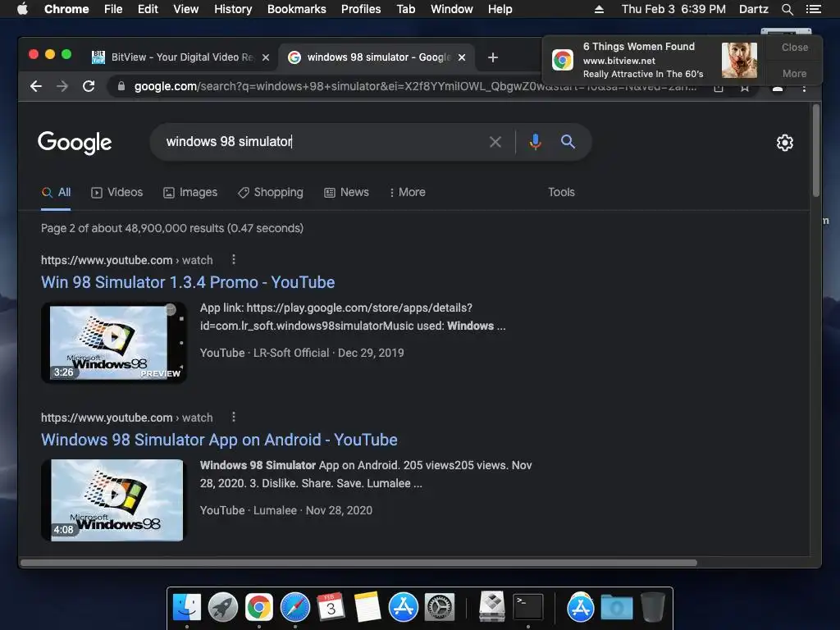Open the History menu
Image resolution: width=840 pixels, height=630 pixels.
pyautogui.click(x=233, y=9)
